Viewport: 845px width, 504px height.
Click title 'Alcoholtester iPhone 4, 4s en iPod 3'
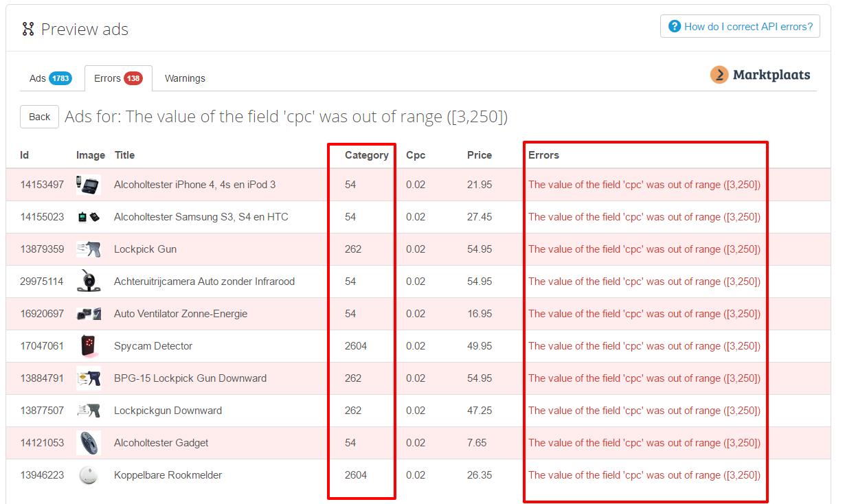click(195, 185)
